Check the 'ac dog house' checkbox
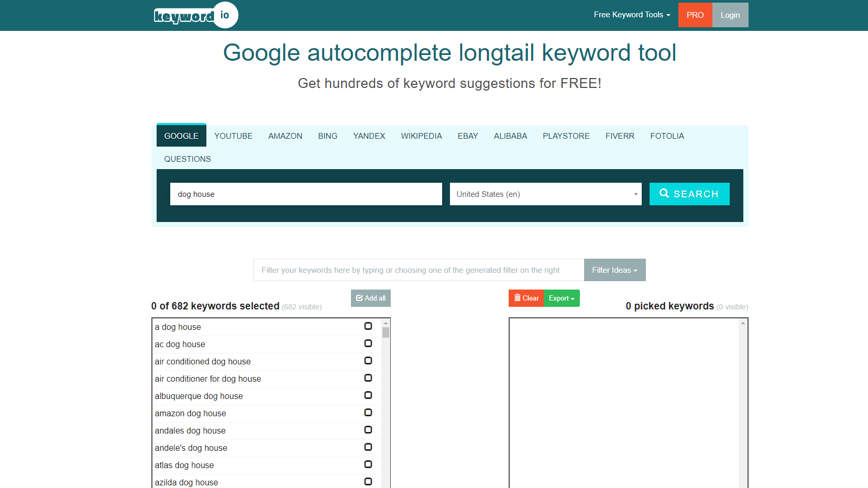Image resolution: width=868 pixels, height=488 pixels. click(368, 343)
